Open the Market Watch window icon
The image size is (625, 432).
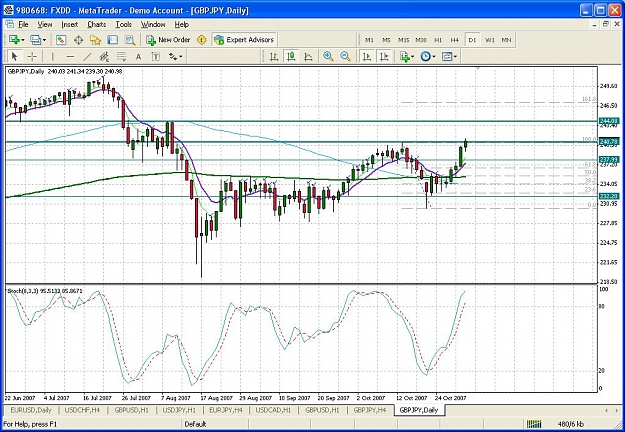[x=61, y=40]
